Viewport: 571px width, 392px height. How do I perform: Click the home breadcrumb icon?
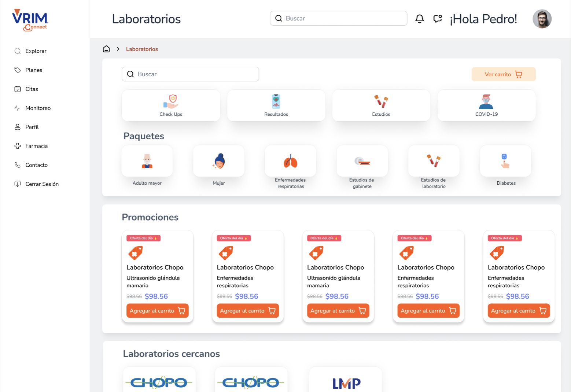click(x=106, y=49)
